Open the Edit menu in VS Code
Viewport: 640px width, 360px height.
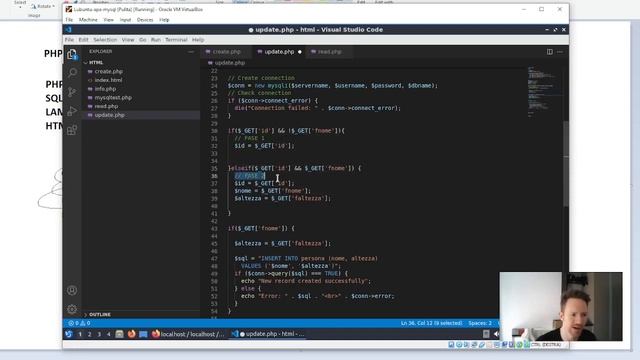click(83, 40)
